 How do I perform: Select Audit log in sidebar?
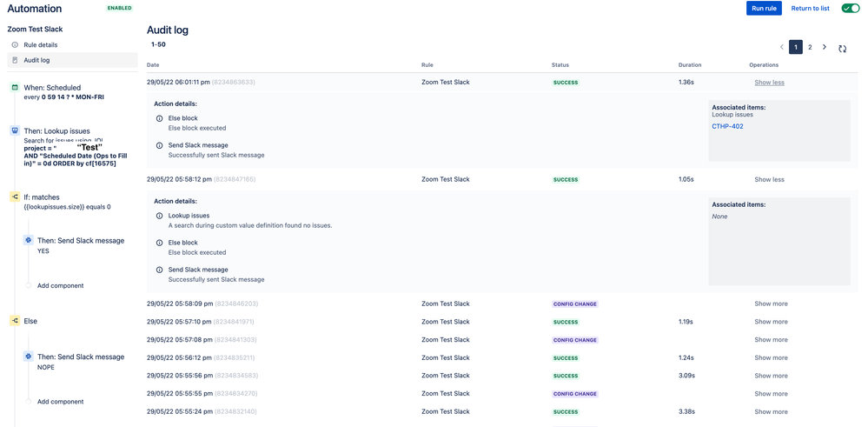pyautogui.click(x=72, y=60)
